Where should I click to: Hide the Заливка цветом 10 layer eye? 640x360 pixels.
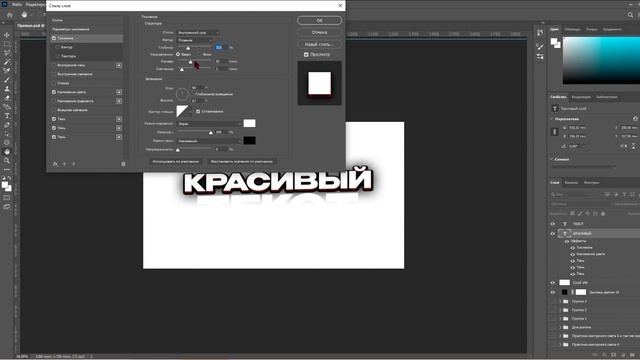coord(553,292)
